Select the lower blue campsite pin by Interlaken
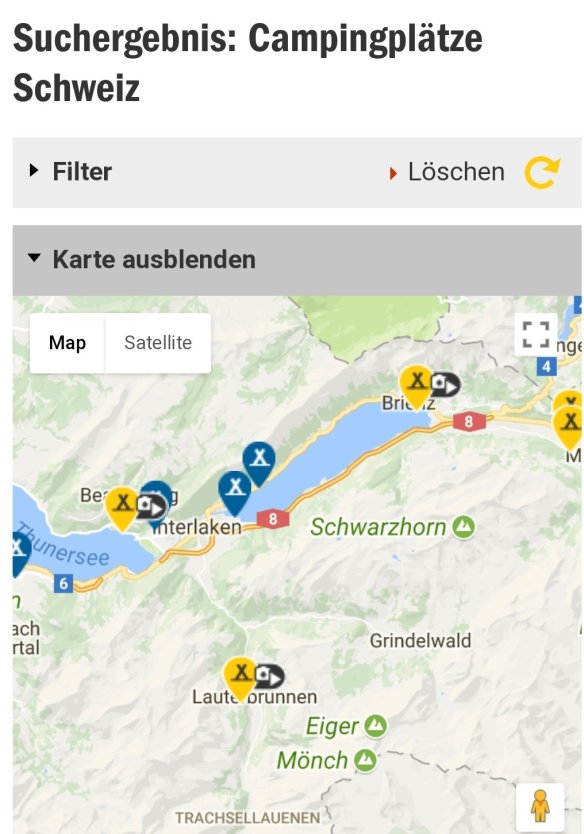The width and height of the screenshot is (584, 834). click(235, 491)
